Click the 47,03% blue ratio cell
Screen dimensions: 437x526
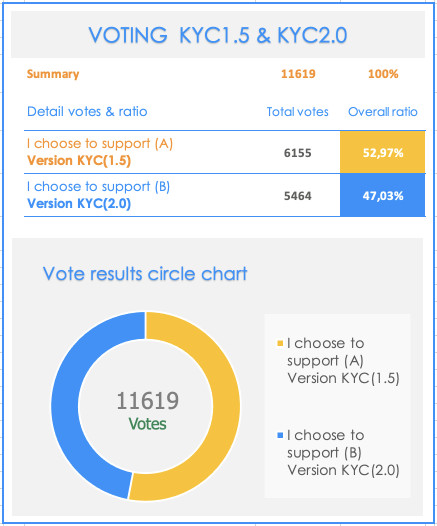click(x=383, y=195)
